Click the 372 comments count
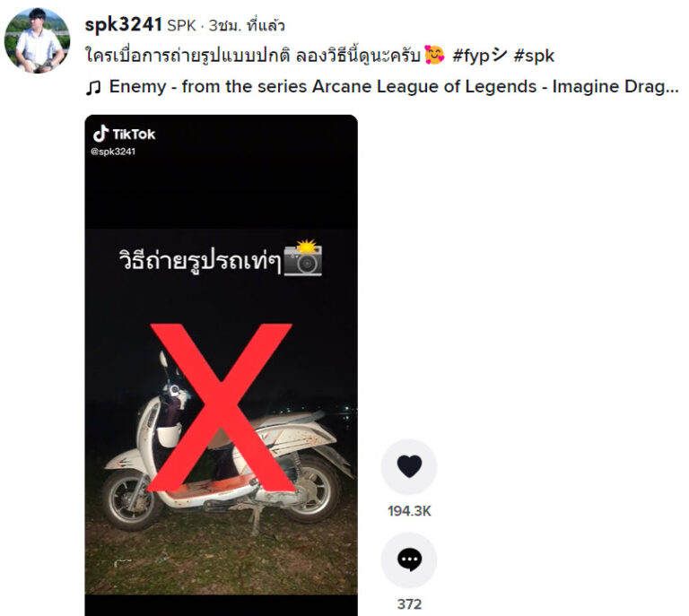Viewport: 689px width, 616px height. click(x=409, y=604)
